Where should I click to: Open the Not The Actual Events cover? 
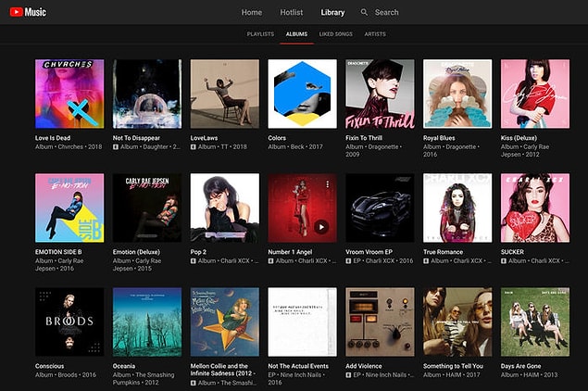pos(303,322)
